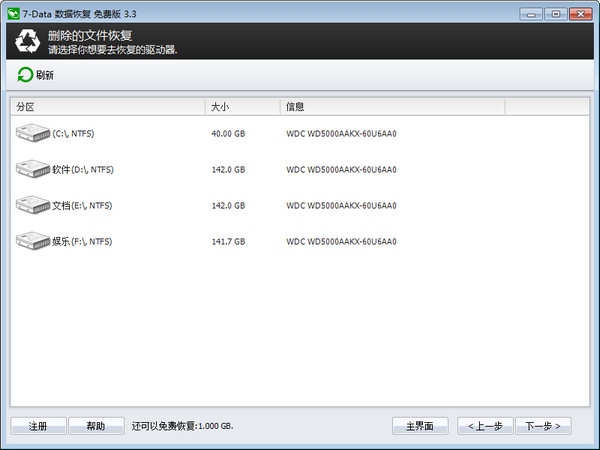Click the C:\ NTFS drive icon
Image resolution: width=600 pixels, height=450 pixels.
point(33,133)
